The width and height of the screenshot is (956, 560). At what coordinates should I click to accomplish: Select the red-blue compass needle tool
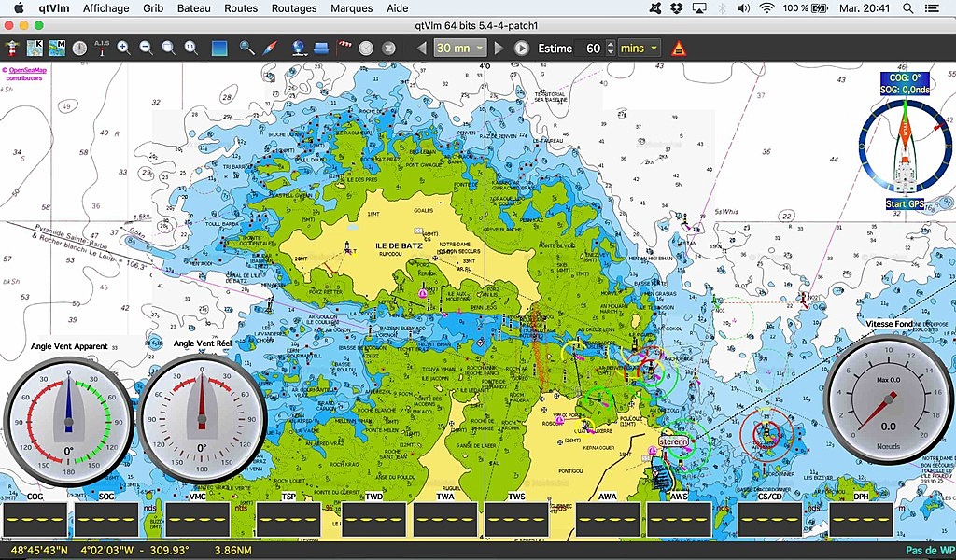click(270, 49)
